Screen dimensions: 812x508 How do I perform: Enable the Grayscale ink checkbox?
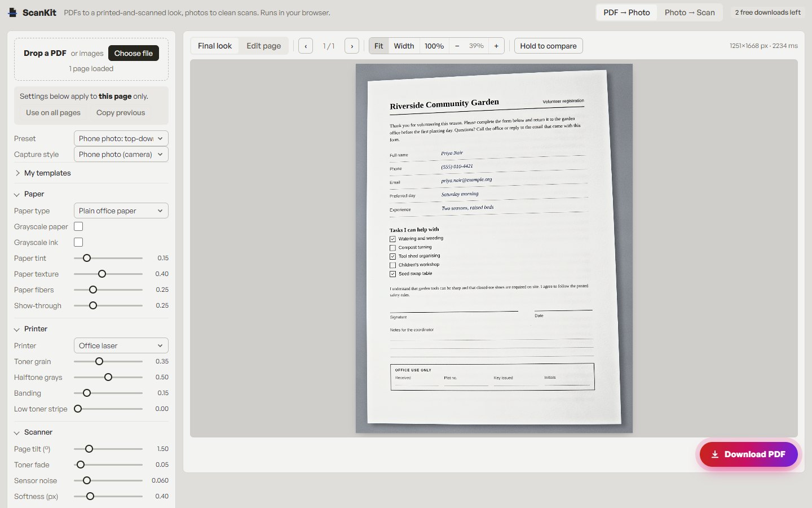point(78,242)
